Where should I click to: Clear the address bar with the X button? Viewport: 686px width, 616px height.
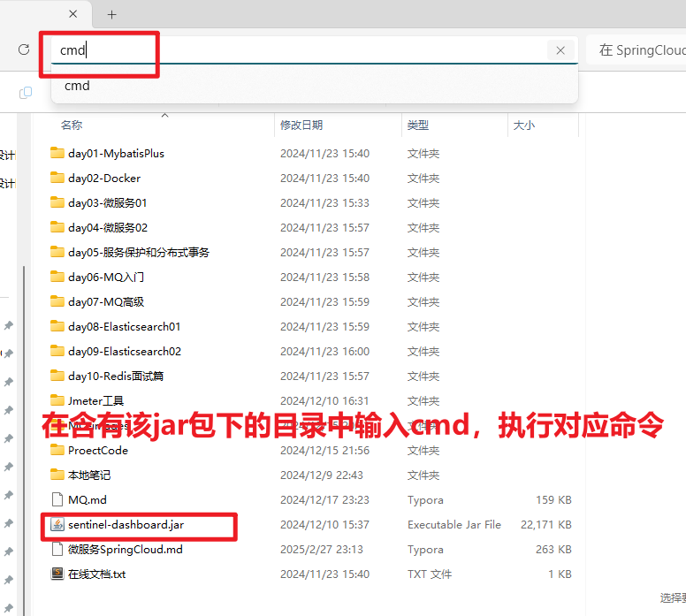(x=560, y=50)
